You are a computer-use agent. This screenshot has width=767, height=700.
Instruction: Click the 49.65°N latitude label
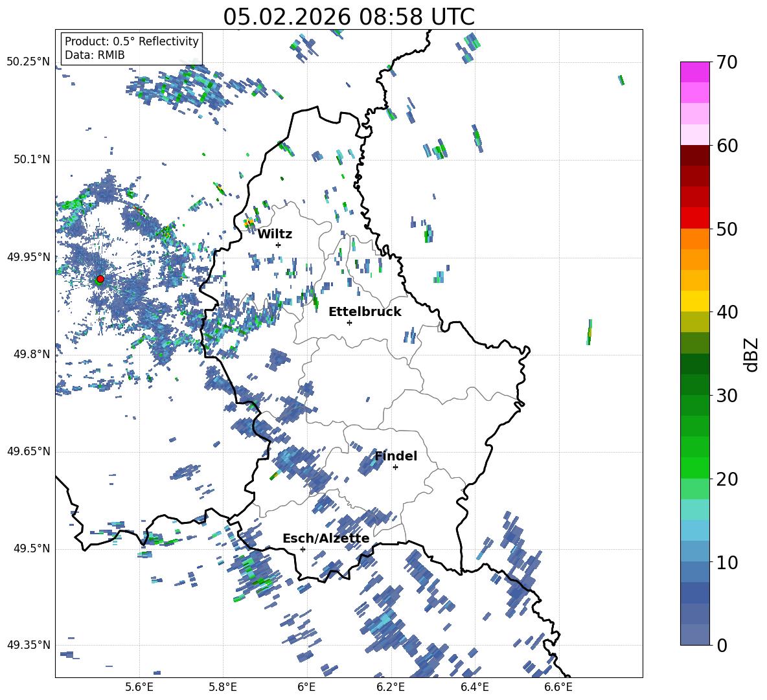[x=29, y=451]
